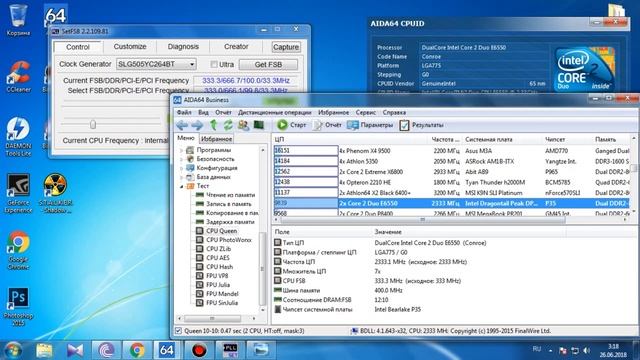The height and width of the screenshot is (360, 640).
Task: Open S.T.A.L.K.E.R. Shadow desktop shortcut
Action: (55, 193)
